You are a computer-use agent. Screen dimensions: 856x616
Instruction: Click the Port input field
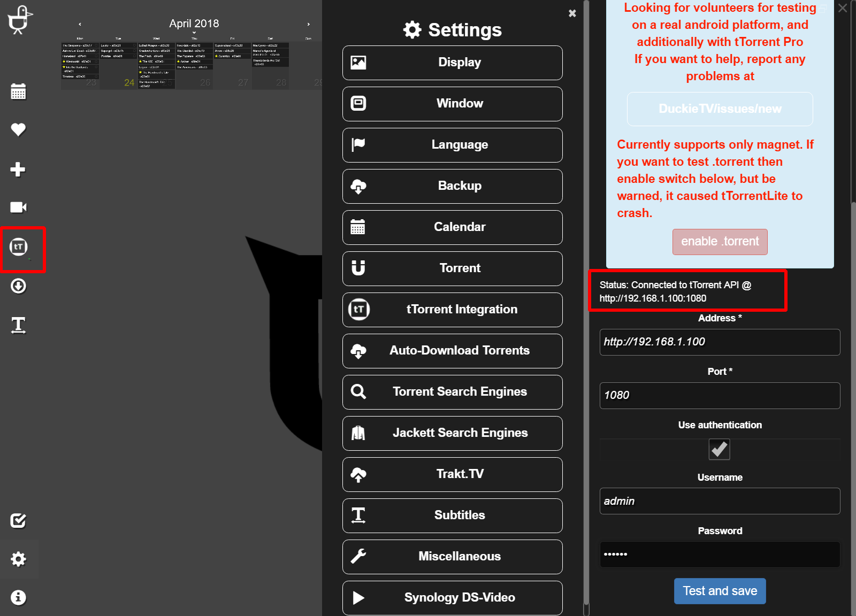(x=720, y=396)
